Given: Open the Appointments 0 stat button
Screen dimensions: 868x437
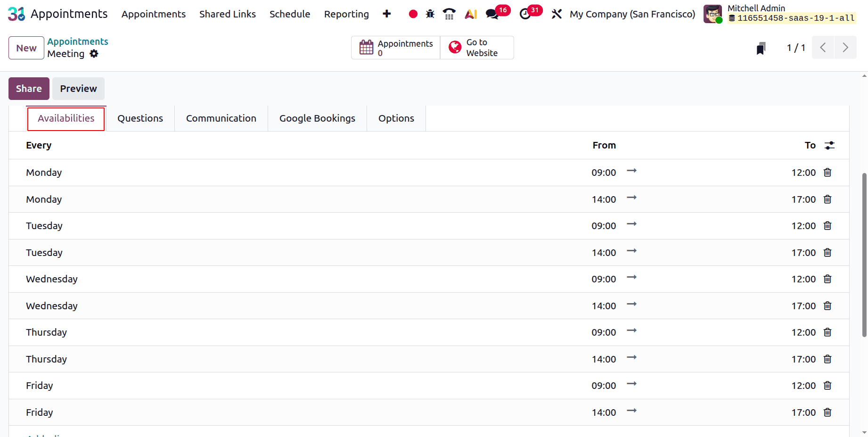Looking at the screenshot, I should [x=396, y=48].
